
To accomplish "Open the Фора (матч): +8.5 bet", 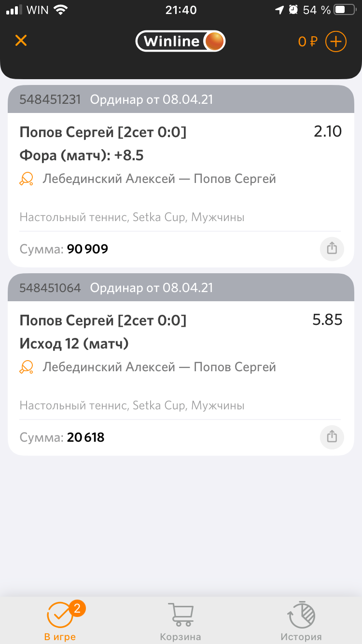I will click(82, 155).
